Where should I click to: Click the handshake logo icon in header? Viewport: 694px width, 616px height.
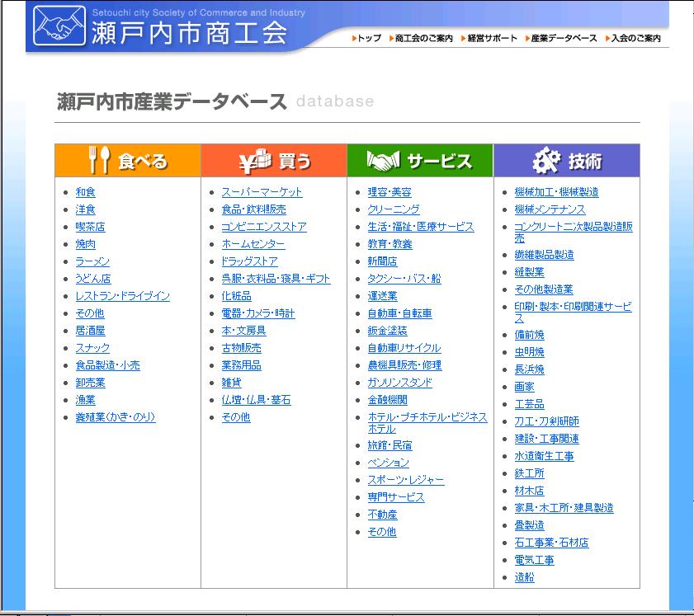click(59, 26)
